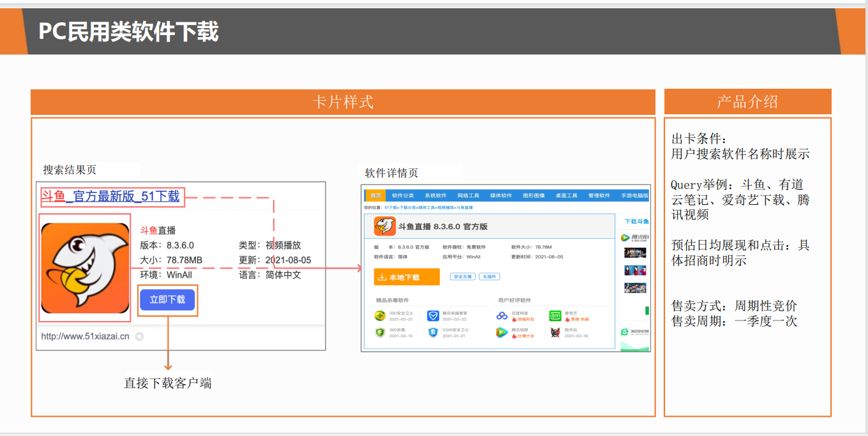Open the 斗鱼_官方最新版_51下载 result title
Image resolution: width=868 pixels, height=436 pixels.
click(110, 196)
